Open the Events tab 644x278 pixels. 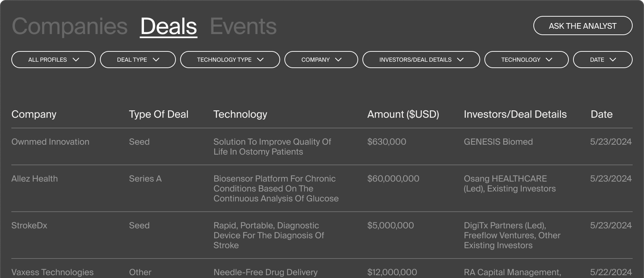(x=243, y=26)
